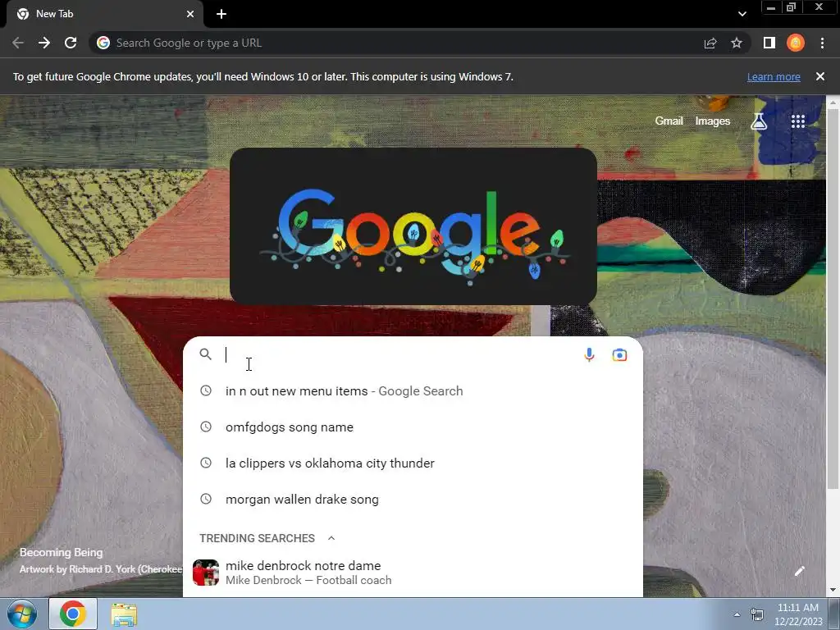Open the Chrome three-dot menu
This screenshot has width=840, height=630.
click(x=822, y=43)
